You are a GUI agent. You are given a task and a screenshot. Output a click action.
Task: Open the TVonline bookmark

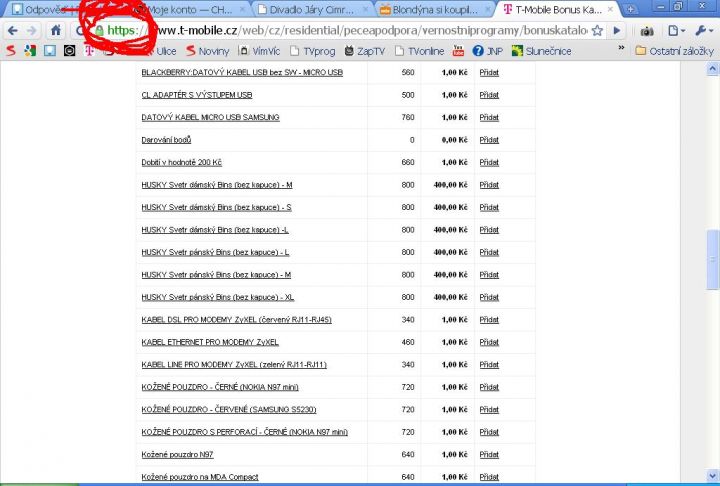(419, 51)
